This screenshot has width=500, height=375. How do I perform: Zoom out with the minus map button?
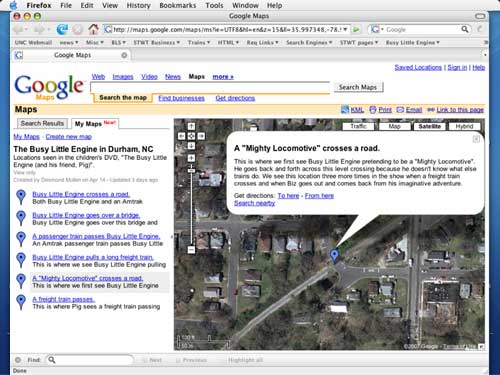pos(191,249)
